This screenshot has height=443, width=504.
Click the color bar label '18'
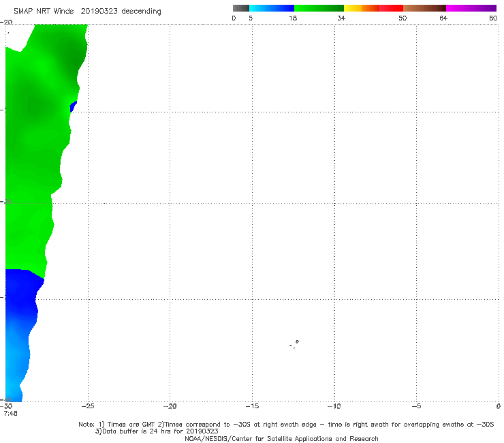point(293,18)
